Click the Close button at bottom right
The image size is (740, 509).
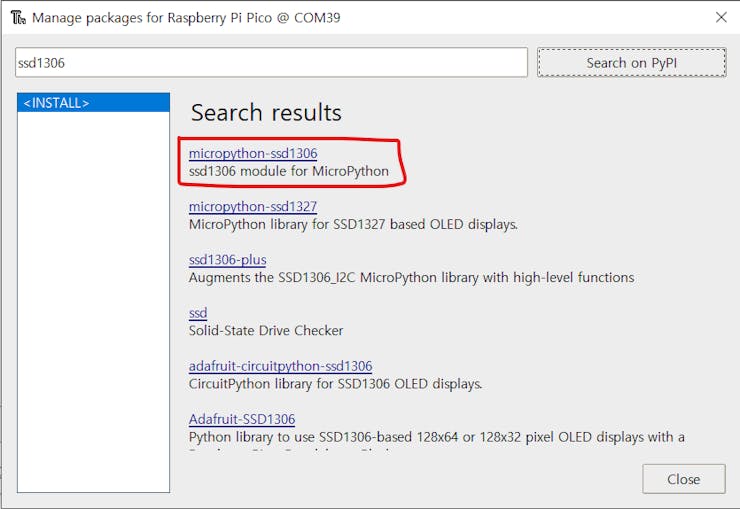pos(683,479)
